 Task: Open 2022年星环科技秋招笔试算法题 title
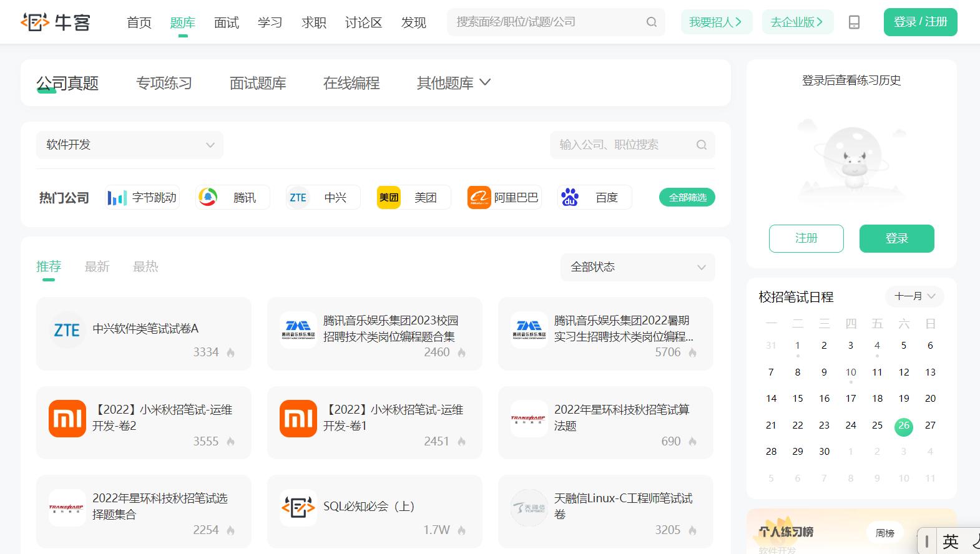622,417
